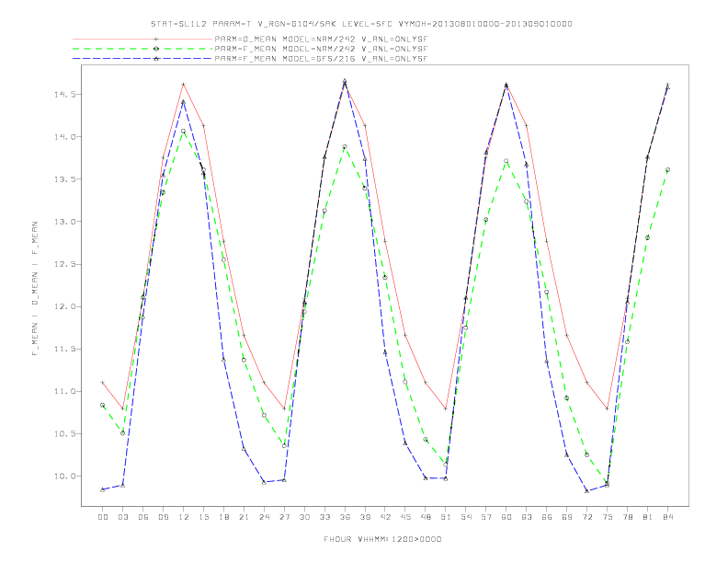Click the 45 forecast hour tick label
Screen dimensions: 728x563
[405, 517]
